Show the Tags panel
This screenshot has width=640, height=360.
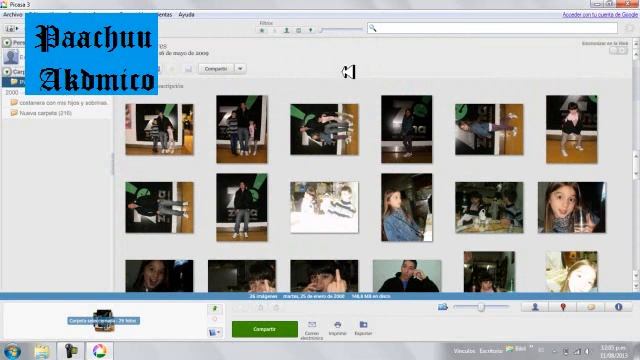(591, 307)
